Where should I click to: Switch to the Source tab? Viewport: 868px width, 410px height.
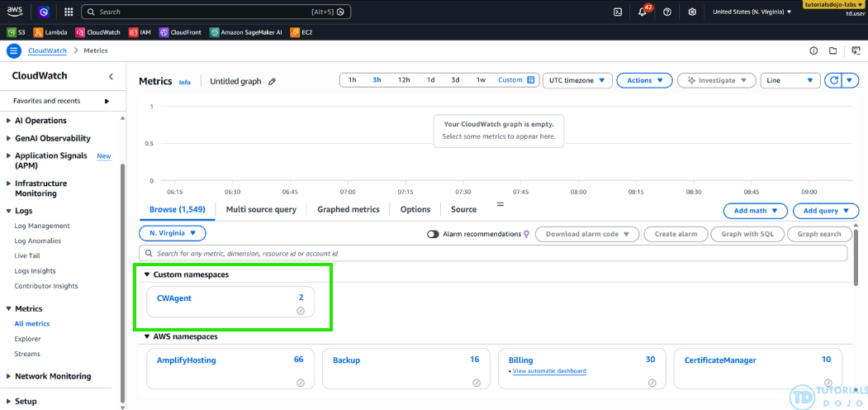pos(463,209)
